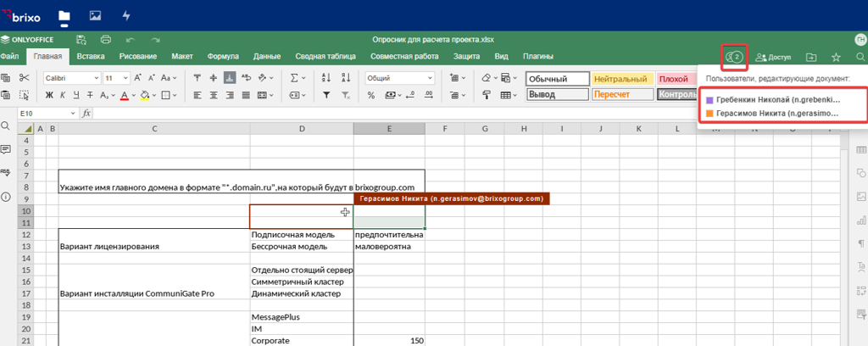Image resolution: width=868 pixels, height=346 pixels.
Task: Toggle italic formatting (К)
Action: (63, 95)
